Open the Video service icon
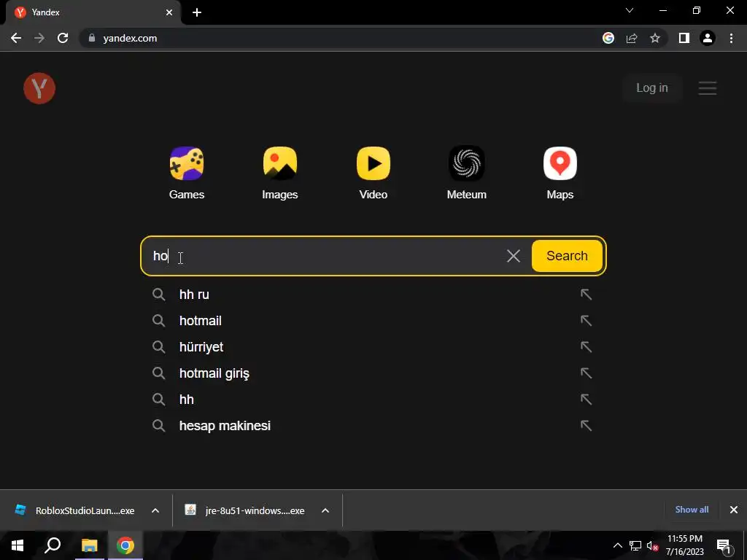747x560 pixels. pyautogui.click(x=373, y=163)
